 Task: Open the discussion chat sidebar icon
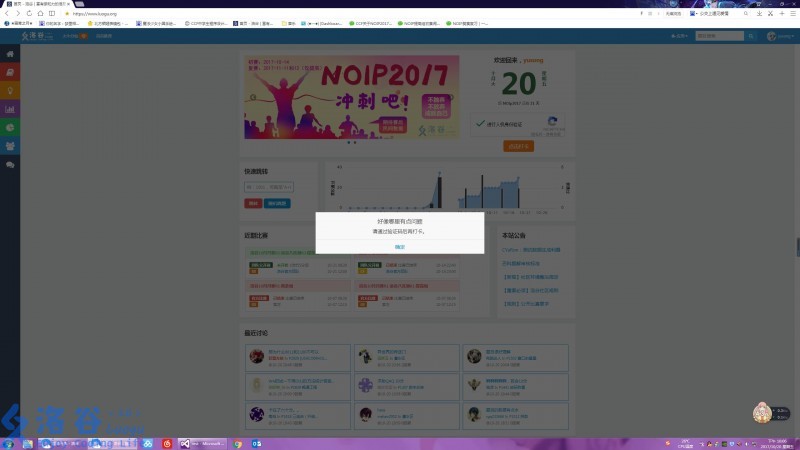tap(10, 164)
